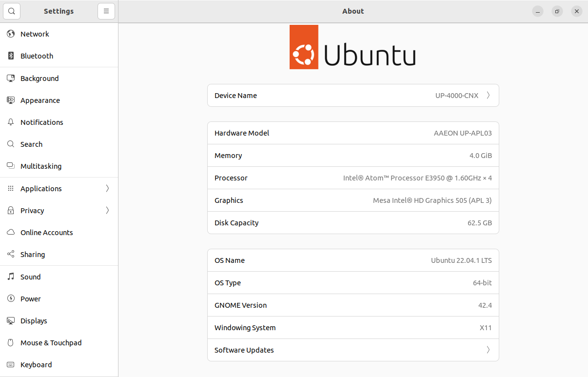Minimize the Settings window

[x=538, y=11]
